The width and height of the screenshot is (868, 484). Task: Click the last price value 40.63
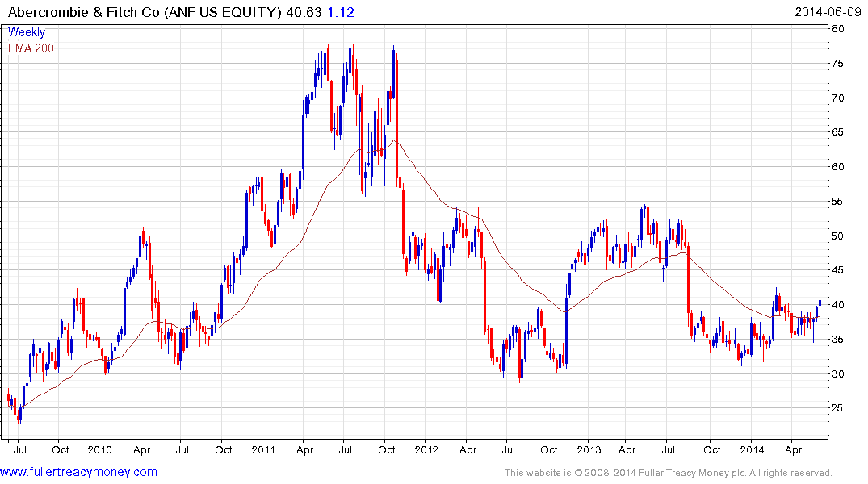point(304,12)
